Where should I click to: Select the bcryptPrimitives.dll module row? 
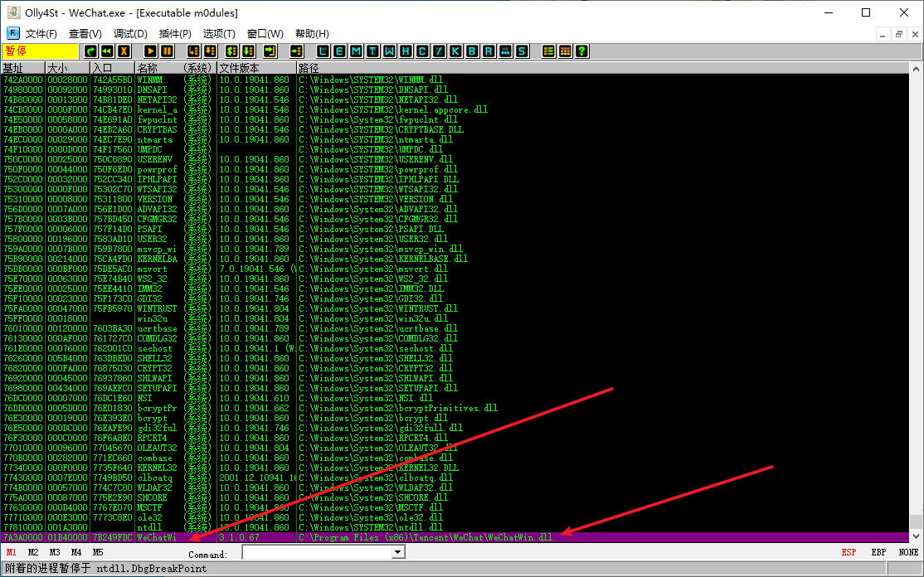coord(455,408)
